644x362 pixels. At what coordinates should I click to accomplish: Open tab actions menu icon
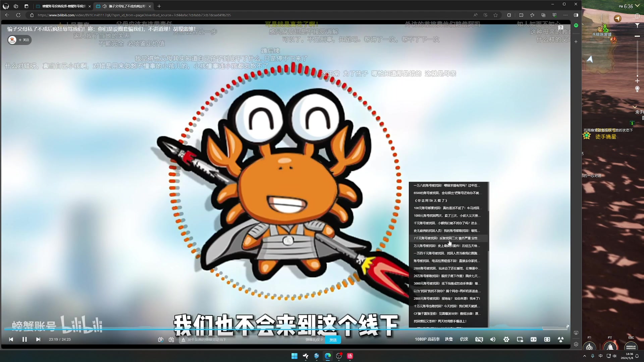pyautogui.click(x=26, y=6)
